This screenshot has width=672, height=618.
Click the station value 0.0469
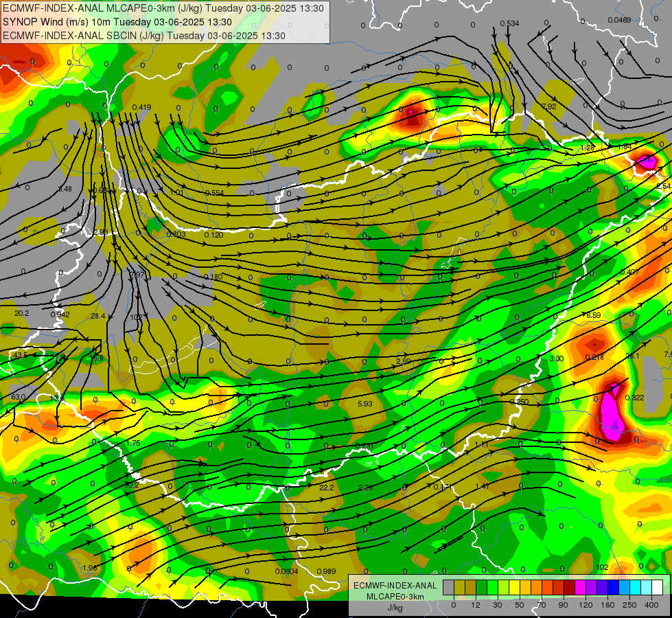619,20
